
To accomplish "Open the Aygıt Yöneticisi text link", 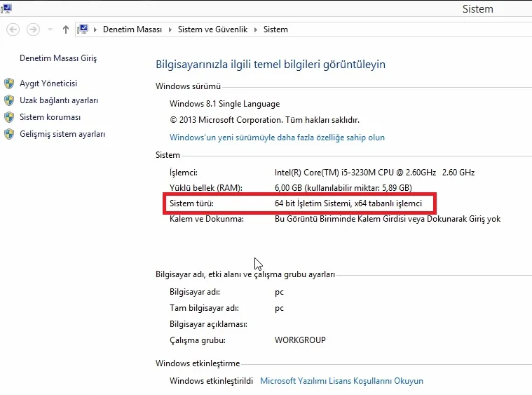I will tap(48, 83).
